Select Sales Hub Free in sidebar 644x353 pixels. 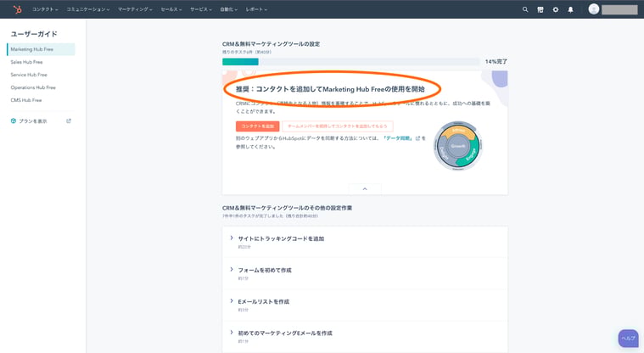(26, 62)
